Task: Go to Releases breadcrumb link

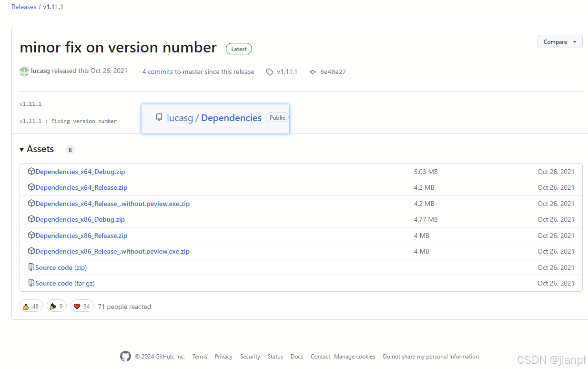Action: [24, 7]
